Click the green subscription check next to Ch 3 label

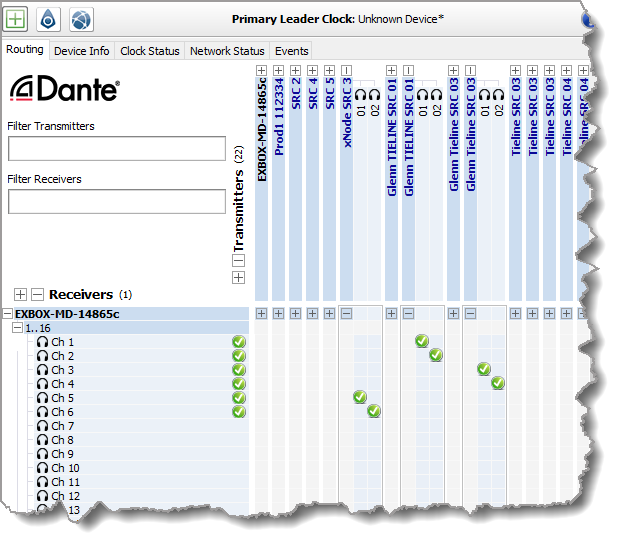pyautogui.click(x=239, y=370)
